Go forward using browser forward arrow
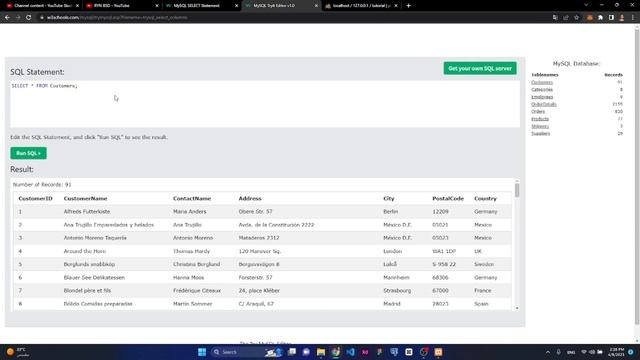 (18, 18)
